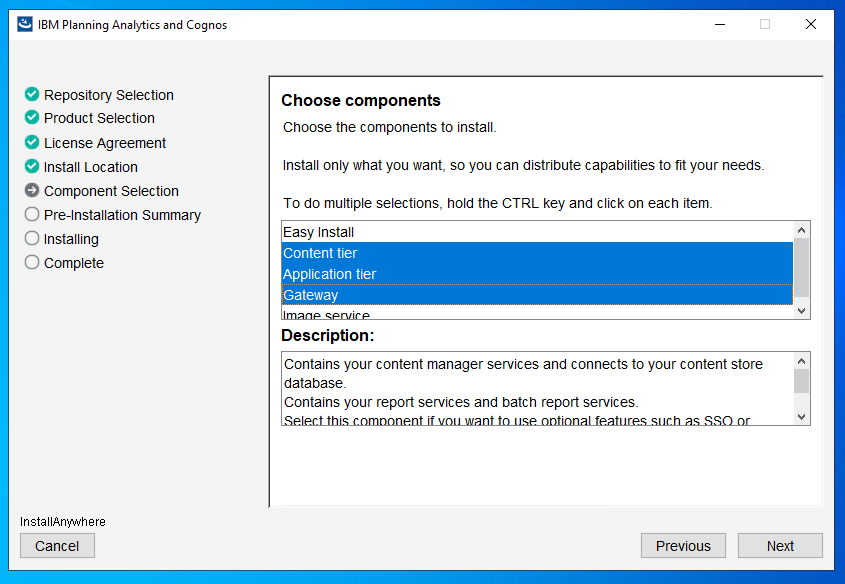Click the Complete step label

74,263
